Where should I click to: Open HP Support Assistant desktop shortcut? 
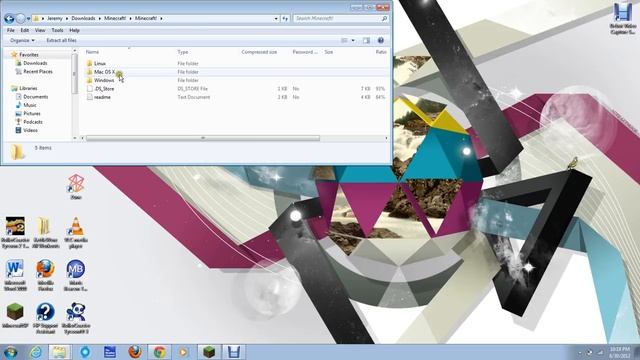pyautogui.click(x=45, y=318)
